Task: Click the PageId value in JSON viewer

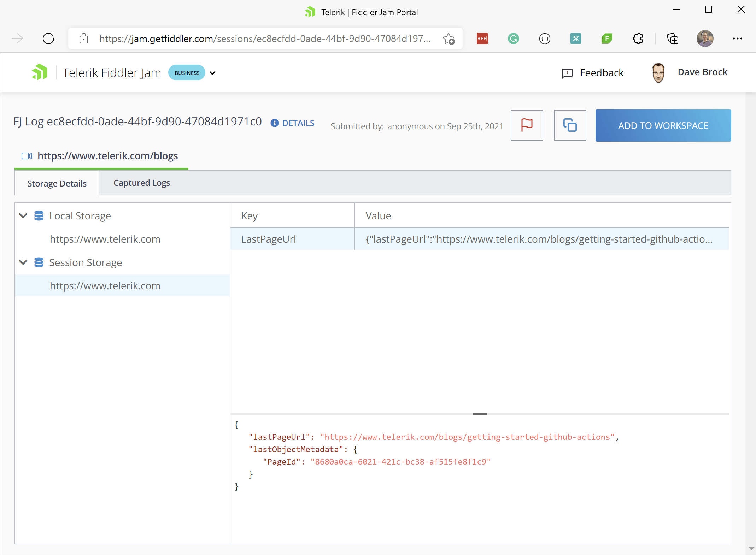Action: 401,462
